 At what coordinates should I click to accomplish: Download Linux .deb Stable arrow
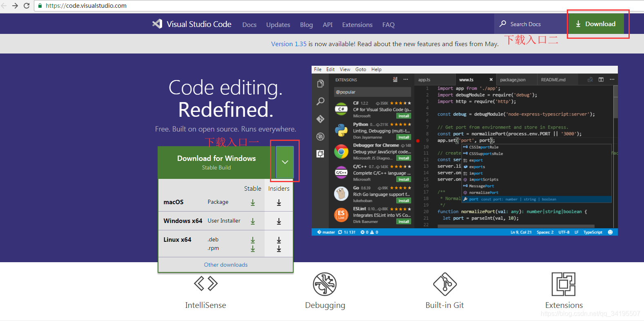coord(253,240)
